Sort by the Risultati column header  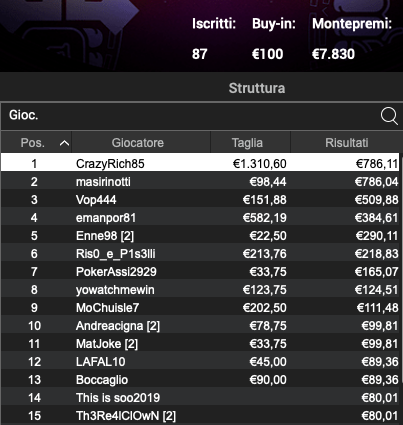click(x=347, y=142)
